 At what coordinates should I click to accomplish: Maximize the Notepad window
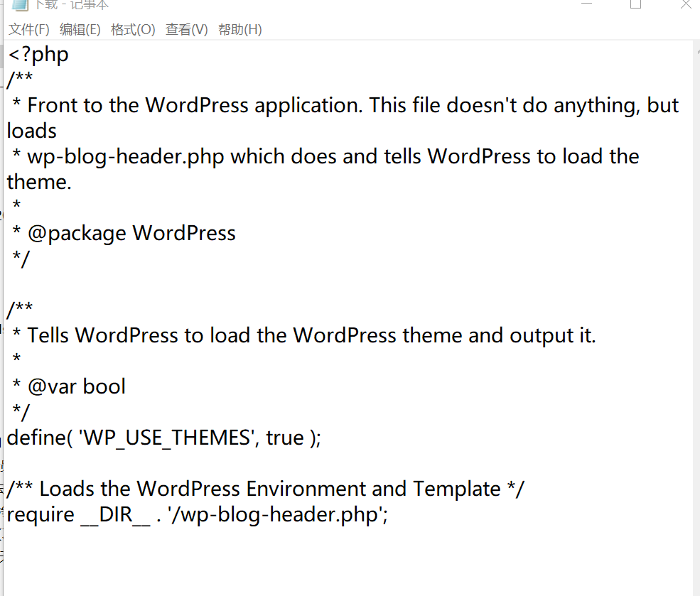click(x=636, y=4)
